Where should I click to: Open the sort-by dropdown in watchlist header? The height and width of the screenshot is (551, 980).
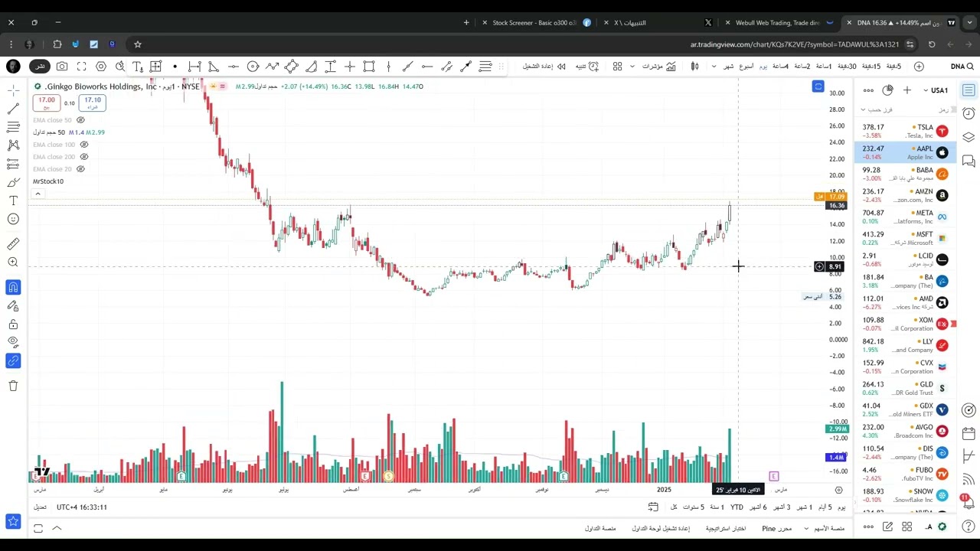click(877, 109)
